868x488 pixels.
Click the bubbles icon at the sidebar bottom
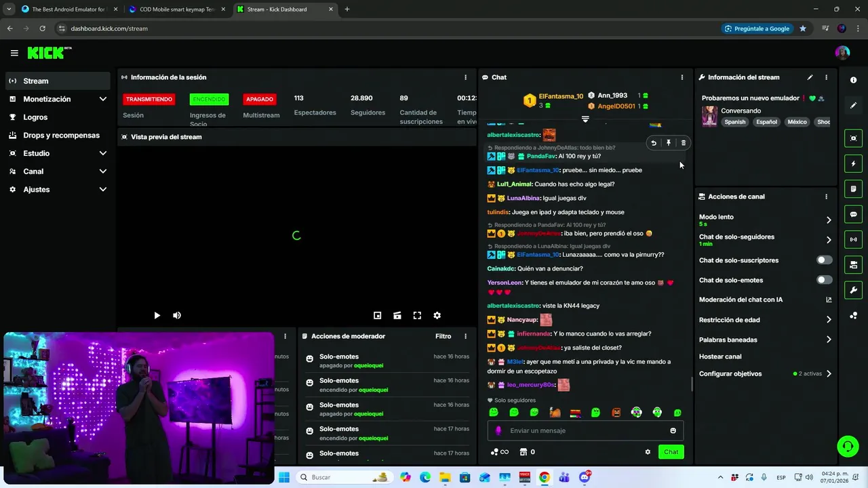(x=853, y=316)
